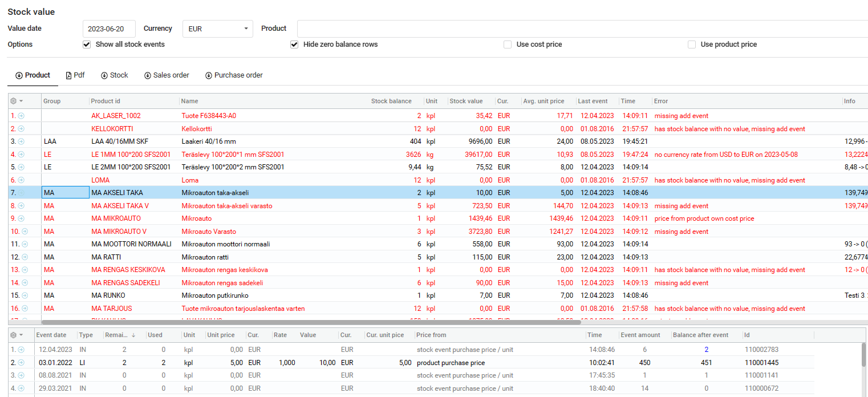The image size is (868, 397).
Task: Click the arrow icon of event row 2
Action: click(21, 363)
